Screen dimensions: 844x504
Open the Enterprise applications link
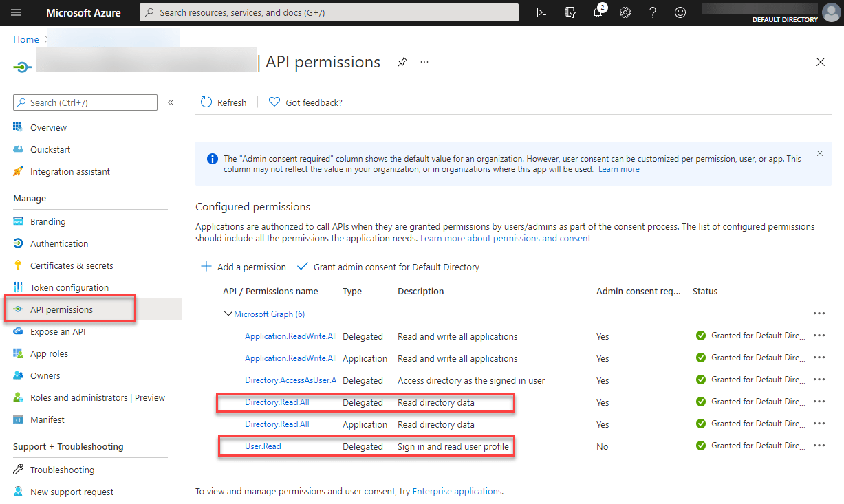click(x=457, y=491)
